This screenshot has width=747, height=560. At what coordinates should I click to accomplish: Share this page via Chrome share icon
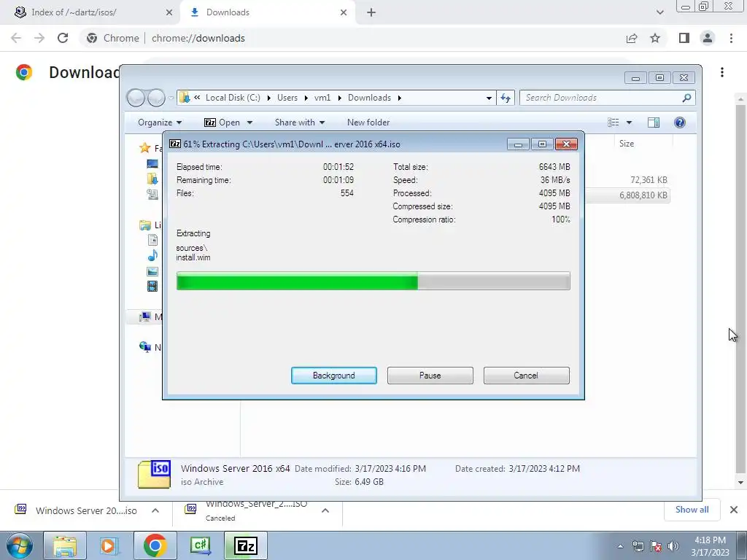tap(632, 38)
